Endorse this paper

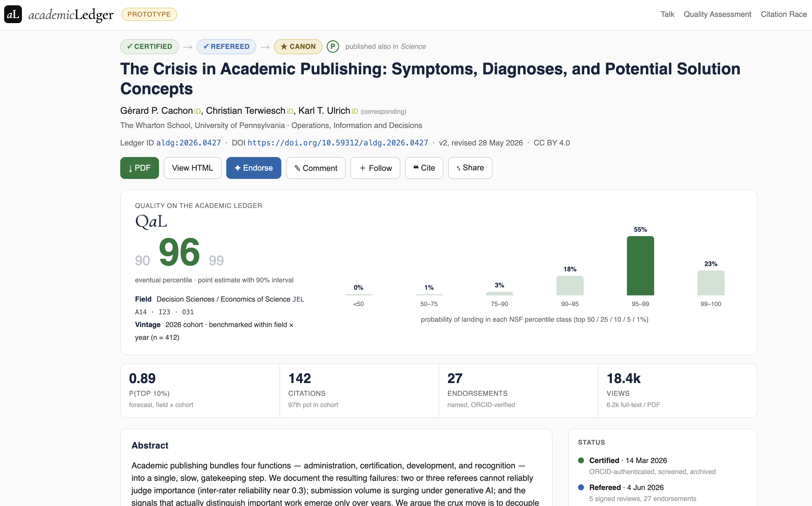point(253,168)
